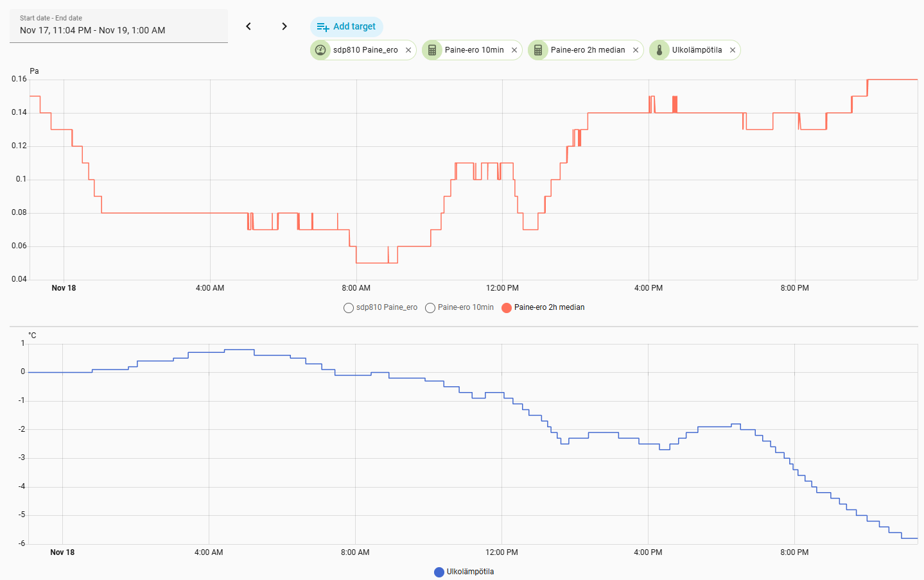Click pressure chart line at 12:00 PM

click(x=502, y=163)
